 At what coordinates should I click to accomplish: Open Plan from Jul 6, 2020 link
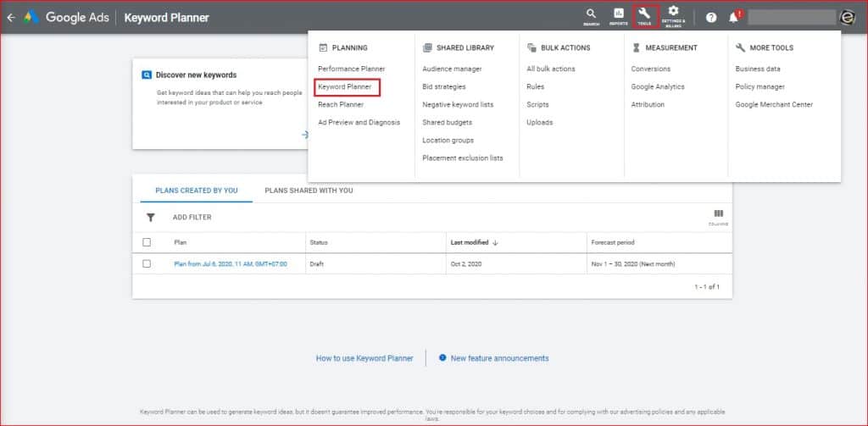pyautogui.click(x=231, y=264)
